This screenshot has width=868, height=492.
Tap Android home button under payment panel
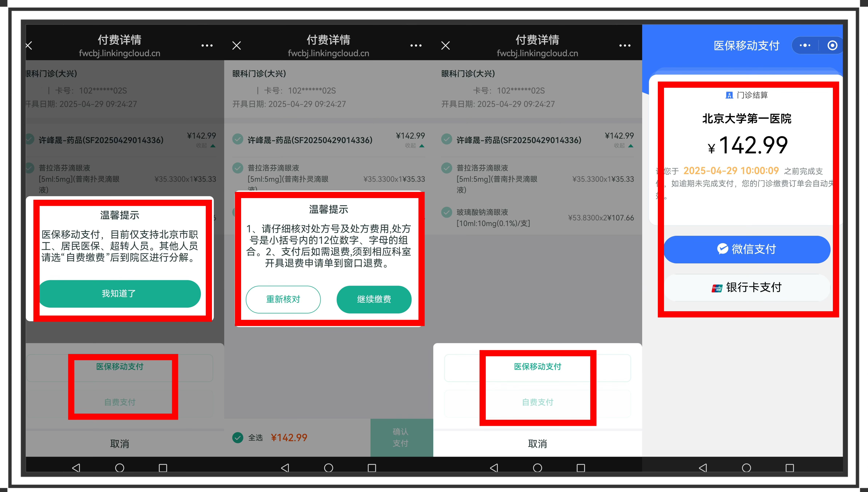pos(746,468)
